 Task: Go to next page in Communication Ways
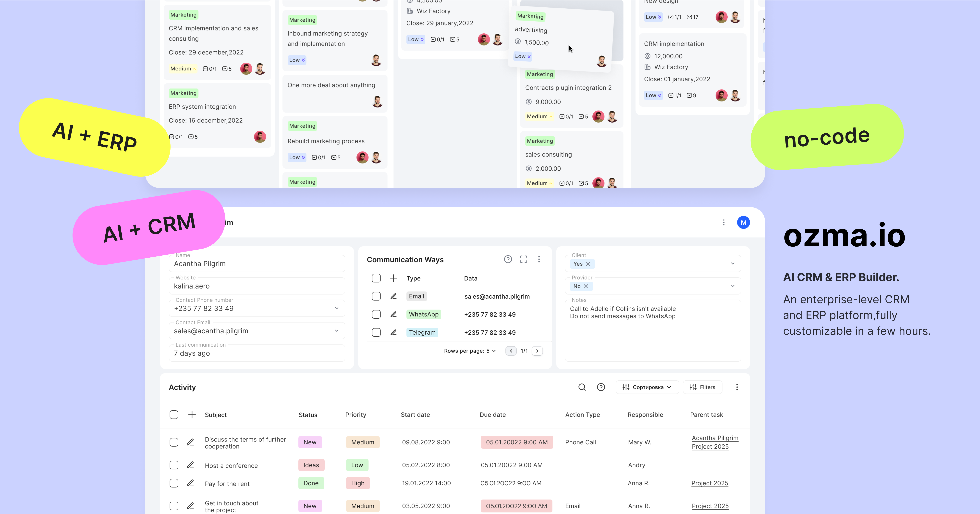pyautogui.click(x=537, y=351)
